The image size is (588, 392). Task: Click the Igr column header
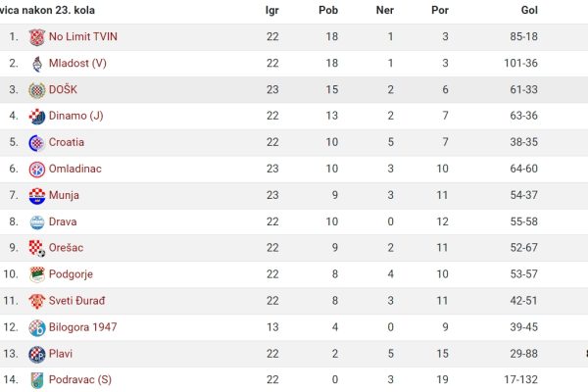pyautogui.click(x=271, y=11)
